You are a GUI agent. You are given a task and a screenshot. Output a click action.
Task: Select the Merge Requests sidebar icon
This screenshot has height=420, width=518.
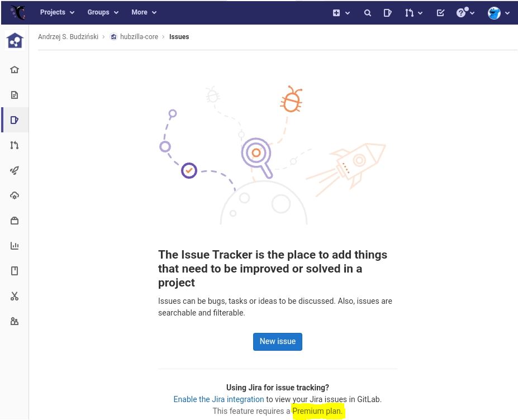coord(15,145)
